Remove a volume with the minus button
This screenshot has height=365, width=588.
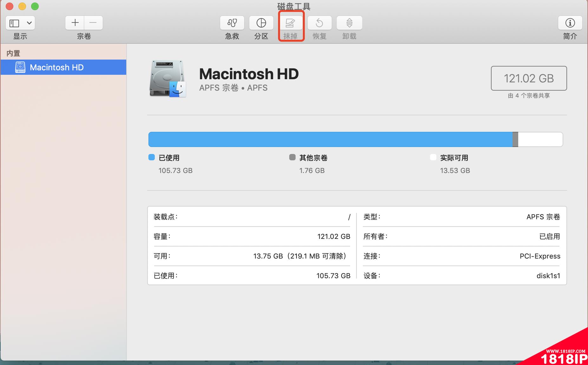click(x=93, y=23)
